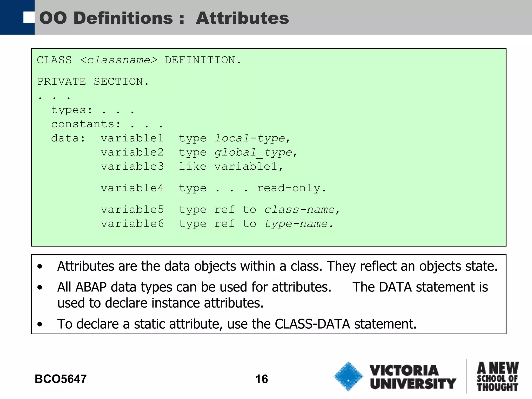Click the white square in the blue header corner
This screenshot has height=399, width=532.
(x=29, y=17)
